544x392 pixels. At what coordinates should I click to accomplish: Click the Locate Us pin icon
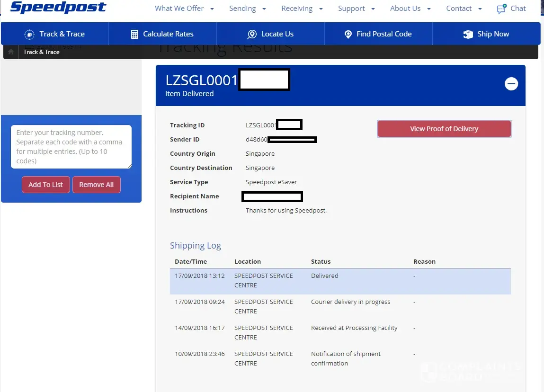[x=252, y=34]
